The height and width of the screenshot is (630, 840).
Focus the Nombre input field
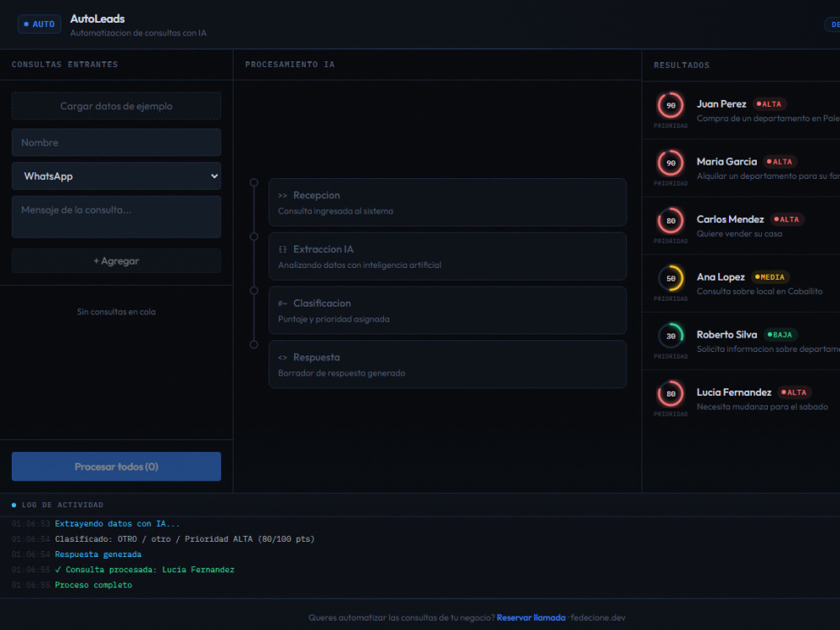[116, 143]
